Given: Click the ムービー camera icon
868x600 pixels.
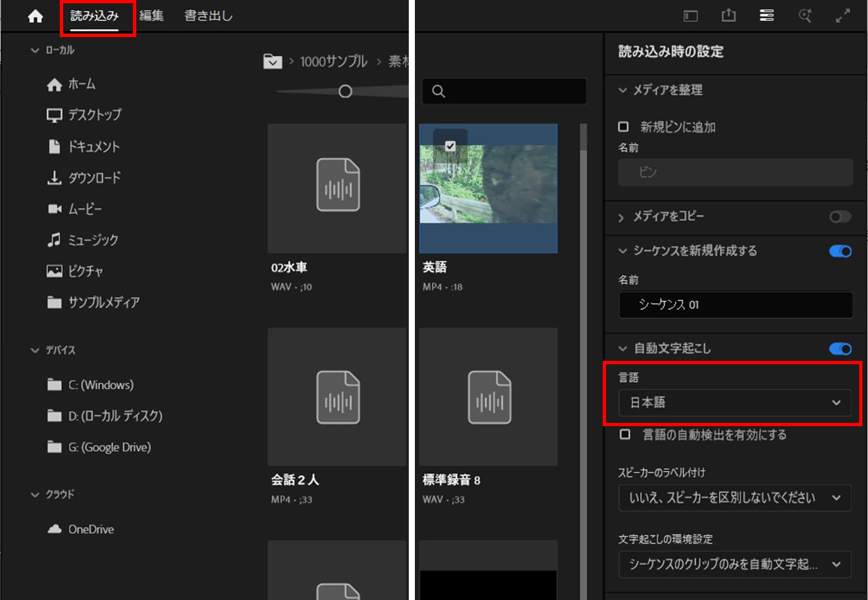Looking at the screenshot, I should (54, 209).
